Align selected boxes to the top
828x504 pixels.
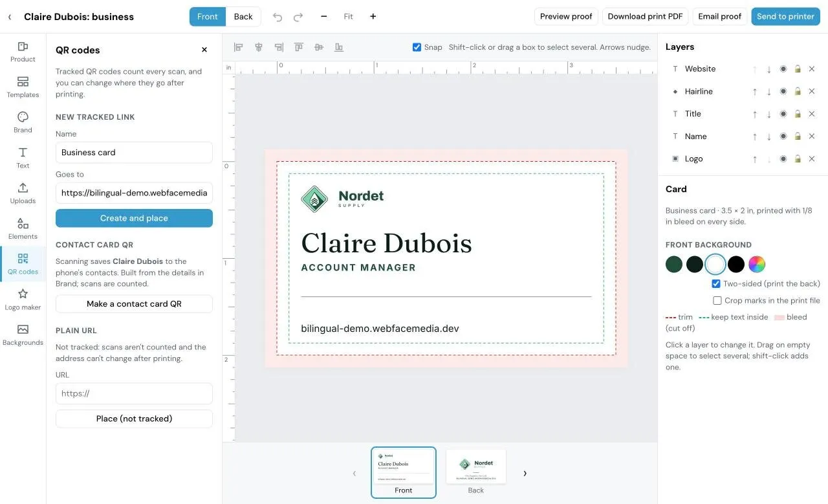coord(298,47)
